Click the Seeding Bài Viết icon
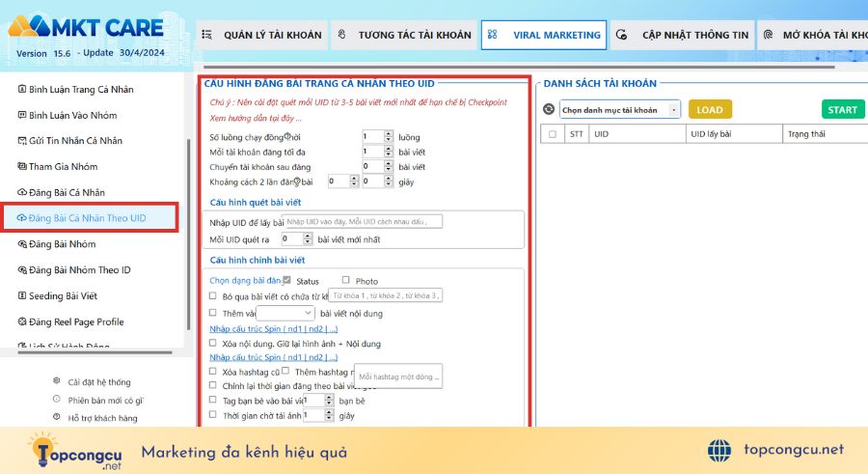 22,295
